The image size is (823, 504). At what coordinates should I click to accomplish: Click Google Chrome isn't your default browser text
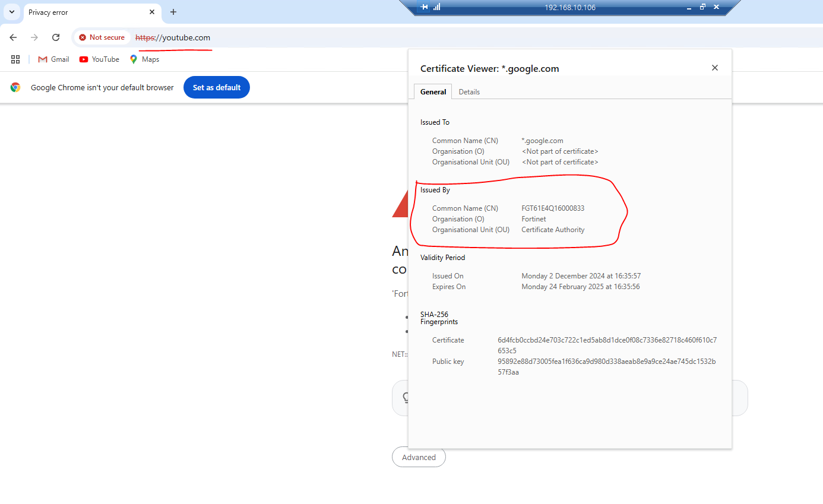pyautogui.click(x=102, y=87)
